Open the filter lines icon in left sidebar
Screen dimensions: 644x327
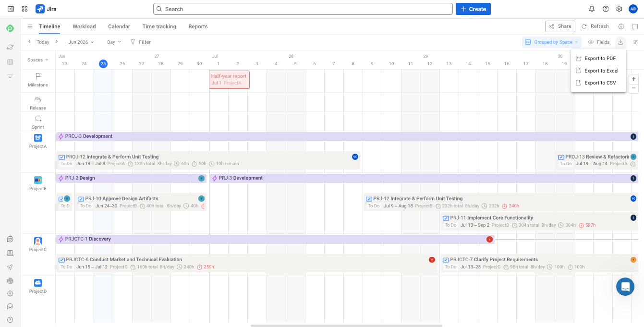pyautogui.click(x=10, y=76)
